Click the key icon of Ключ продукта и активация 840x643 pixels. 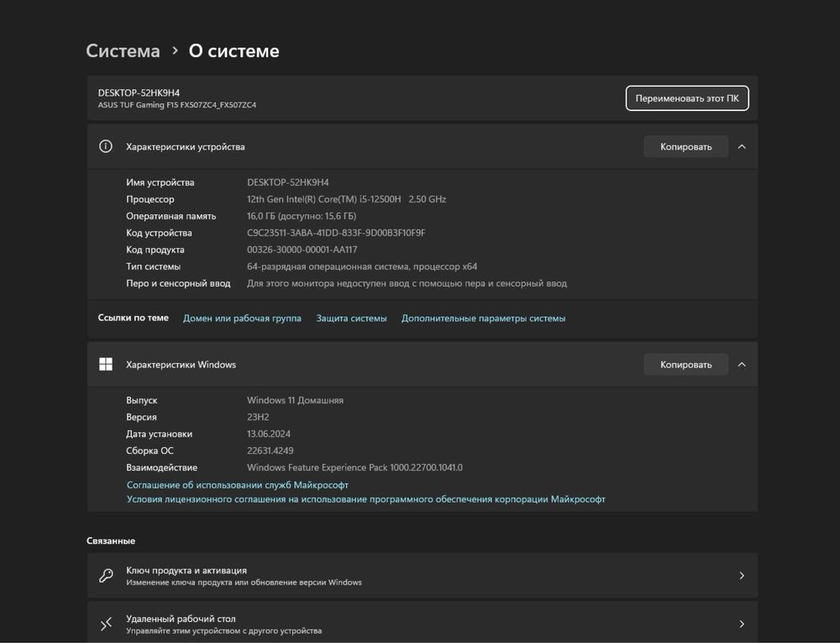(x=106, y=576)
